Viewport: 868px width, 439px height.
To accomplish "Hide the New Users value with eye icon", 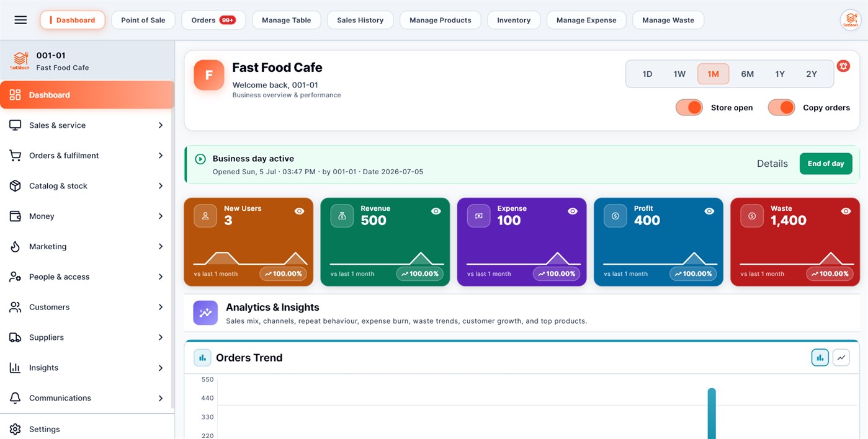I will pos(299,211).
